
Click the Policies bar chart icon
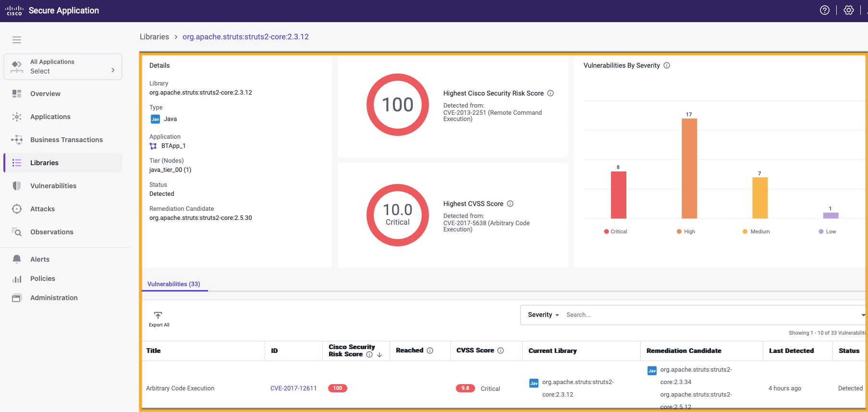17,279
